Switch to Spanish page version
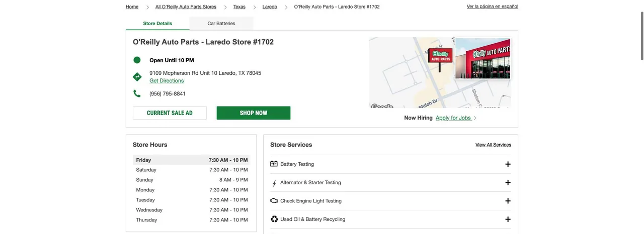Screen dimensions: 644x234 point(493,7)
